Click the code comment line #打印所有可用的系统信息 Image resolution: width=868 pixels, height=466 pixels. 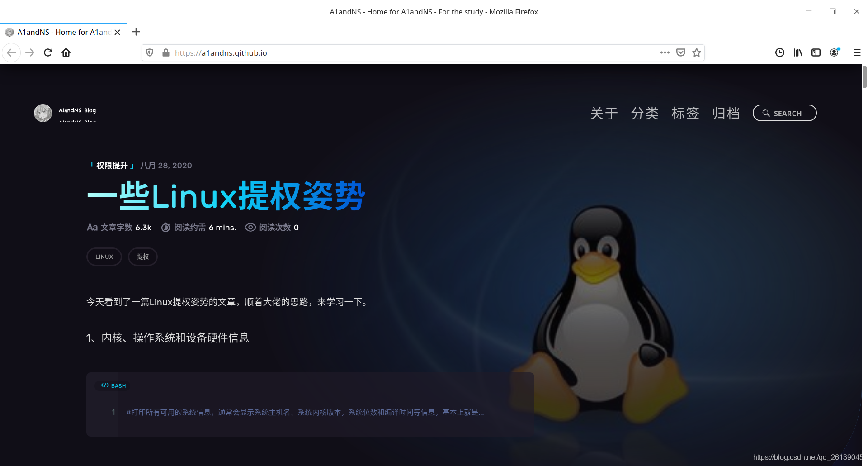coord(305,412)
